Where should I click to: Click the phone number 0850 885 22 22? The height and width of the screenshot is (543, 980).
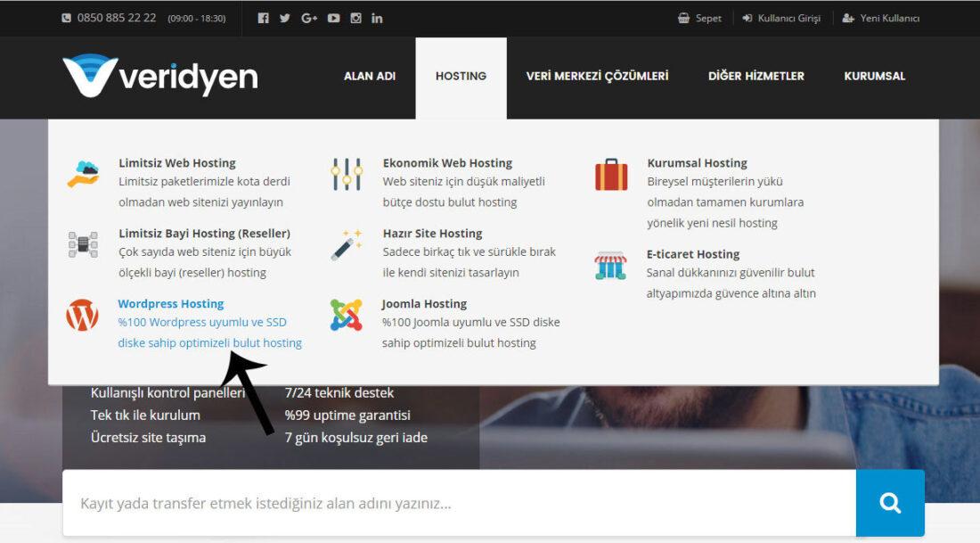(116, 18)
